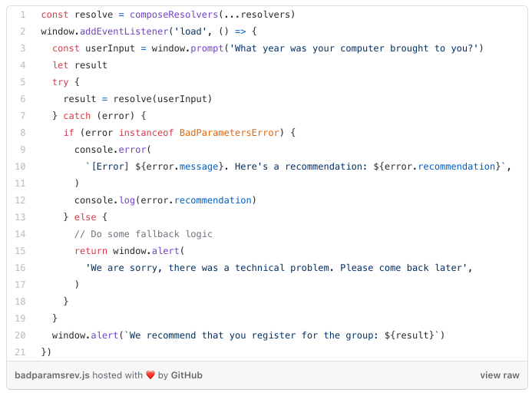Select line number 7 with the catch statement
Screen dimensions: 532x396
point(23,116)
